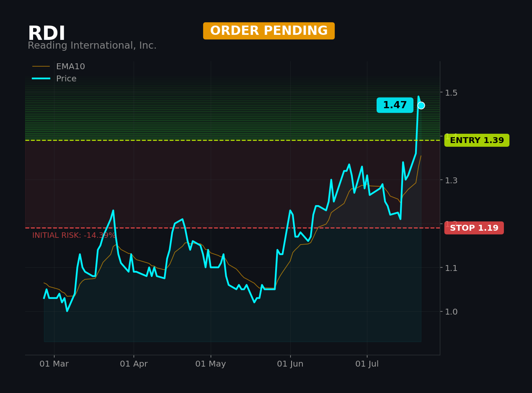
Task: Click the STOP 1.19 label
Action: click(x=474, y=228)
